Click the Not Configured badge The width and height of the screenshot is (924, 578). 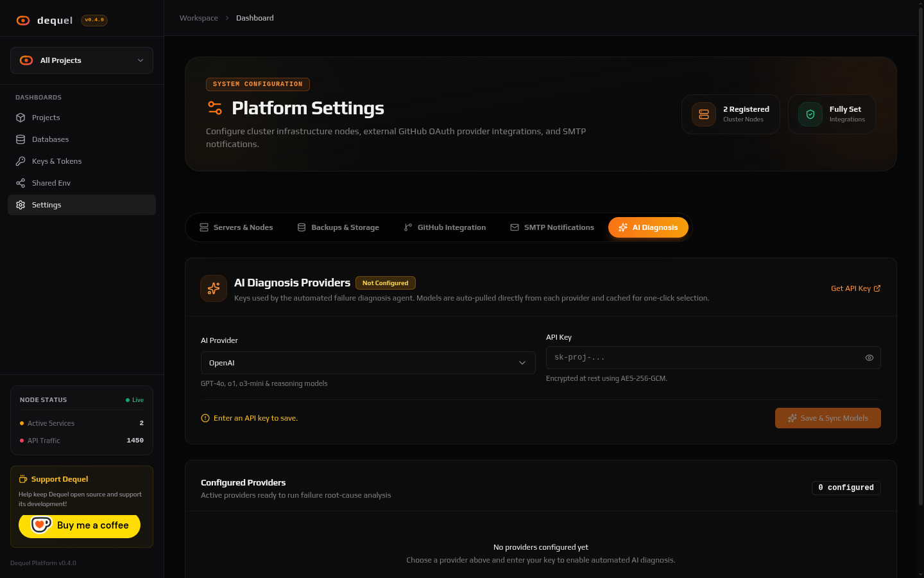coord(386,283)
